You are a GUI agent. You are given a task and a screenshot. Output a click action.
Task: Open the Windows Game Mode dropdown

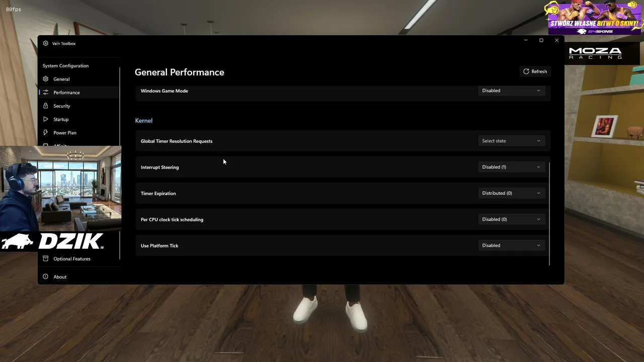[511, 90]
